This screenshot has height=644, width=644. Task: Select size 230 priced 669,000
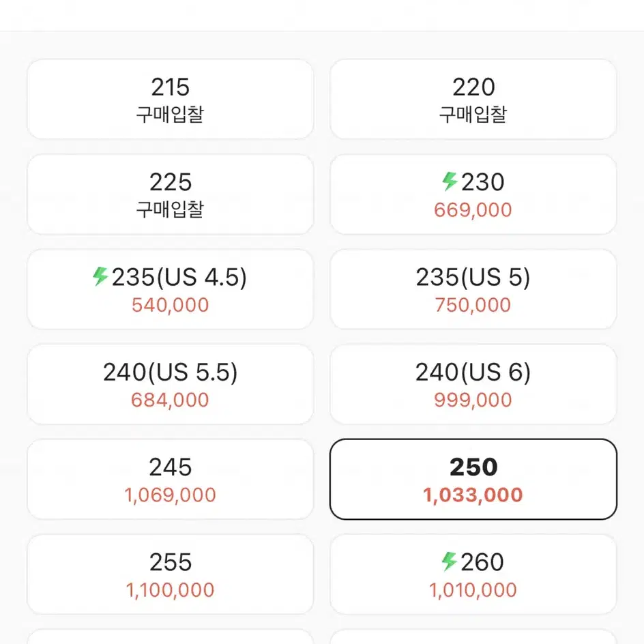pos(473,194)
